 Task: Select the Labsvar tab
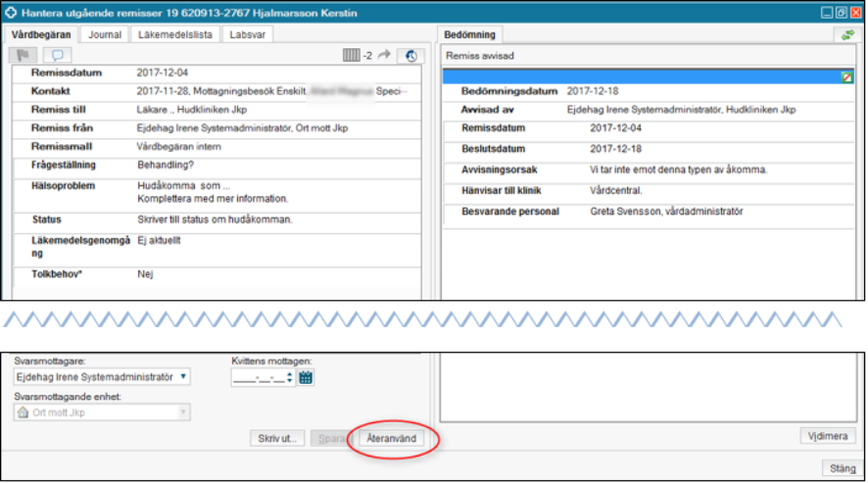(247, 34)
